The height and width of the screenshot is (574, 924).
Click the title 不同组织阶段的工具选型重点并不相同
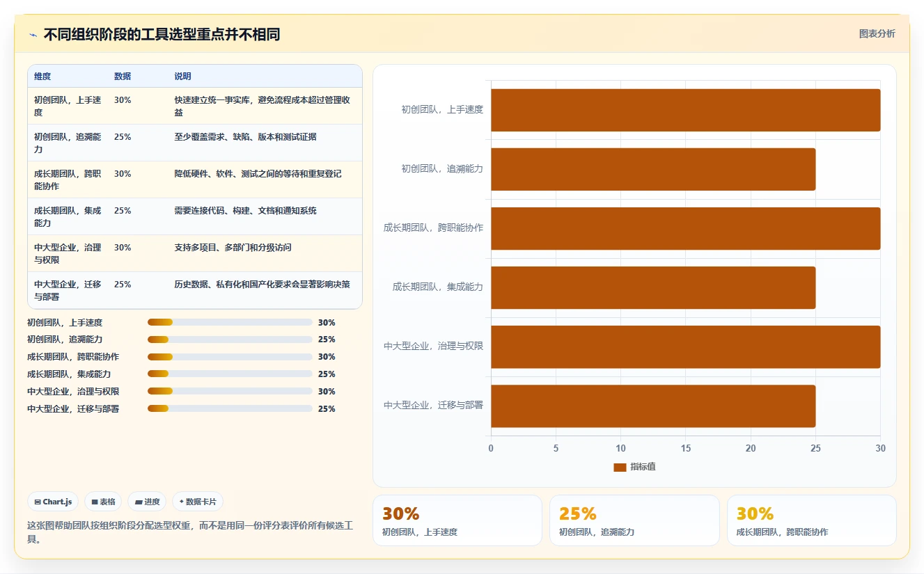tap(162, 35)
